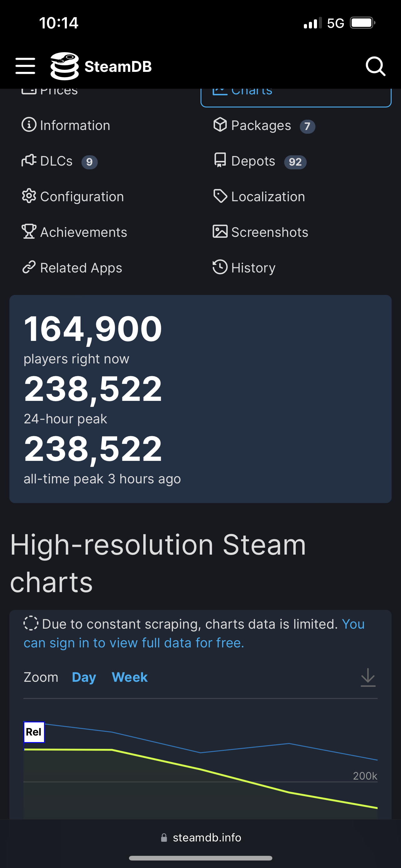Follow the sign in for full data link
The width and height of the screenshot is (401, 868).
pos(133,643)
